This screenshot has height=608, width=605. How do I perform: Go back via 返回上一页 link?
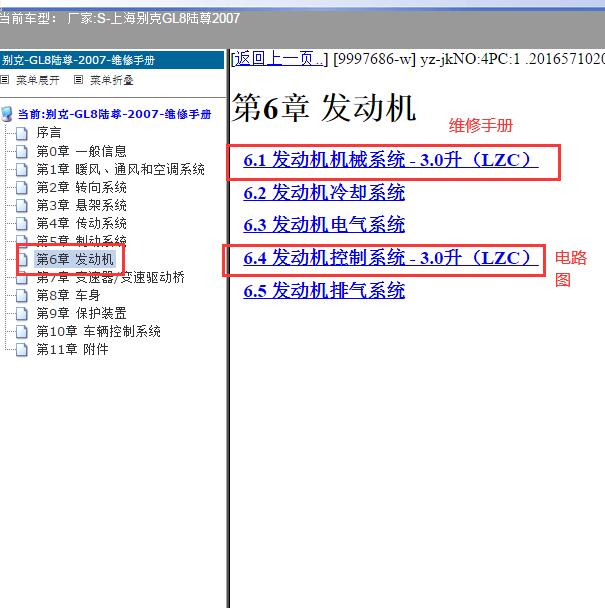pyautogui.click(x=279, y=59)
